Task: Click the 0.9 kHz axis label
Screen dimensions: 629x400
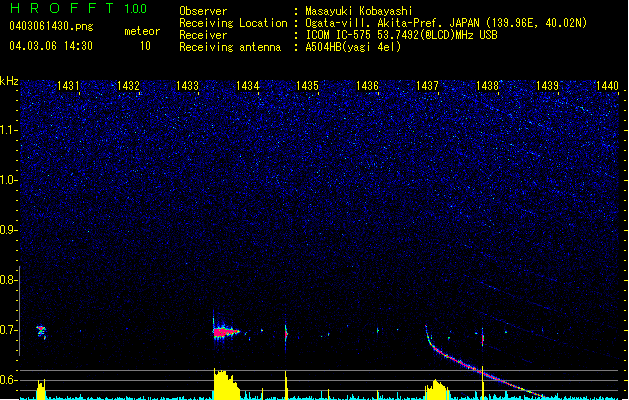Action: coord(8,230)
